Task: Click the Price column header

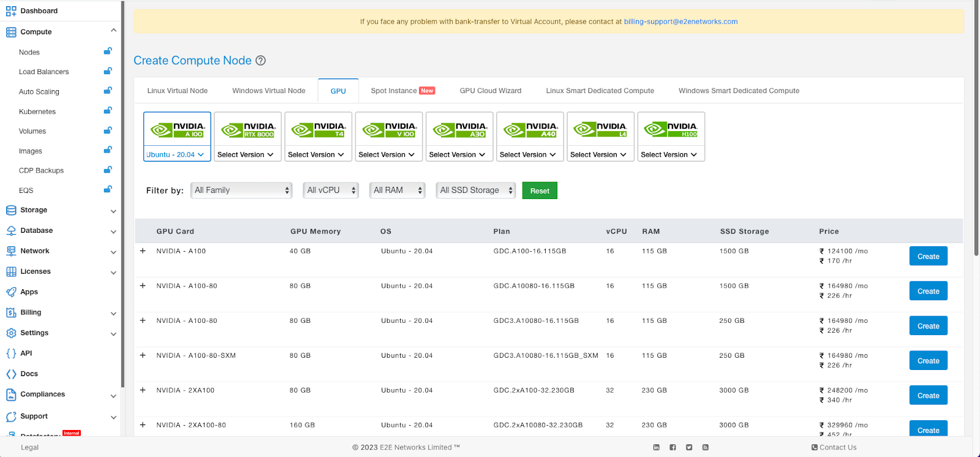Action: [829, 232]
